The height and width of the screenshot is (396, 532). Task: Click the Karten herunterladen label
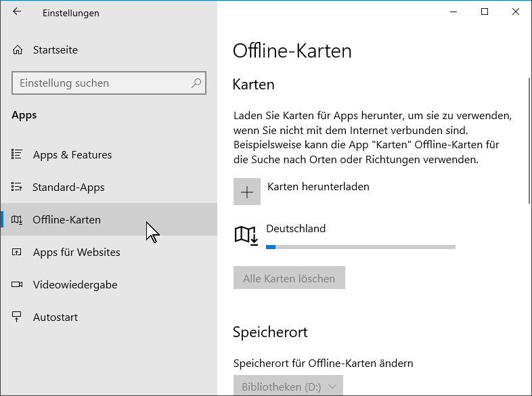click(318, 187)
